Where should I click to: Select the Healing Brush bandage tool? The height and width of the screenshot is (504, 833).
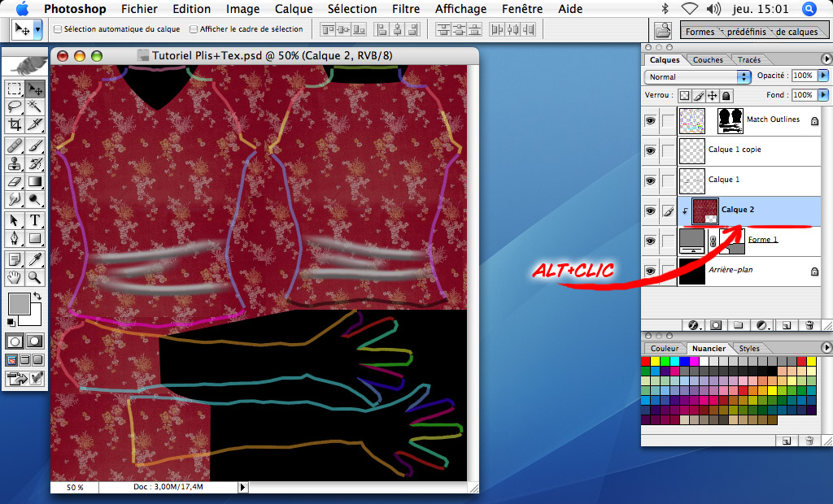click(x=15, y=145)
